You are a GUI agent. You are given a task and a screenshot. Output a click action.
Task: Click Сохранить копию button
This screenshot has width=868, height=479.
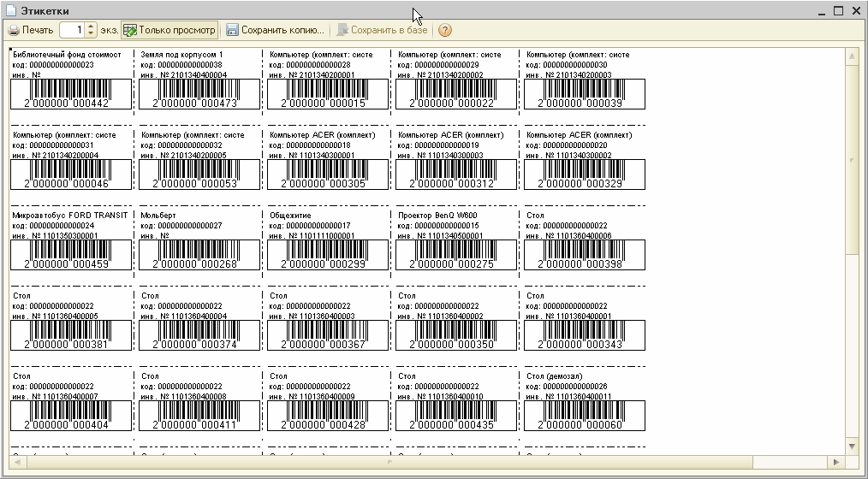(x=275, y=31)
